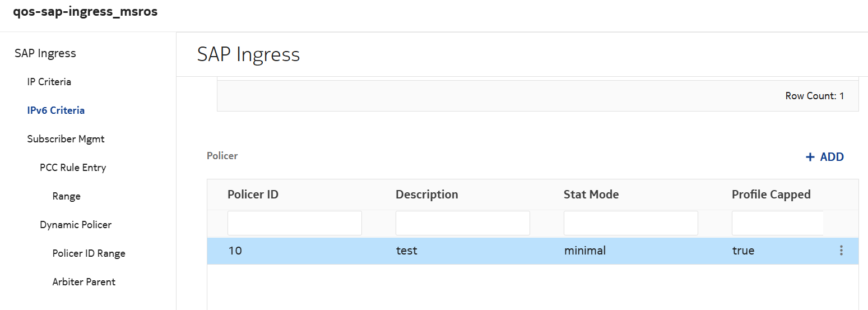Focus the Stat Mode filter field
This screenshot has height=310, width=868.
(x=630, y=223)
